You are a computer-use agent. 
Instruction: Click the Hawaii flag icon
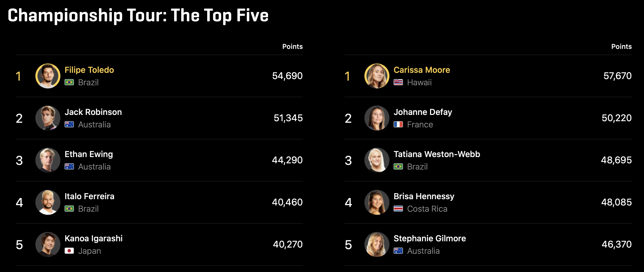pos(398,82)
